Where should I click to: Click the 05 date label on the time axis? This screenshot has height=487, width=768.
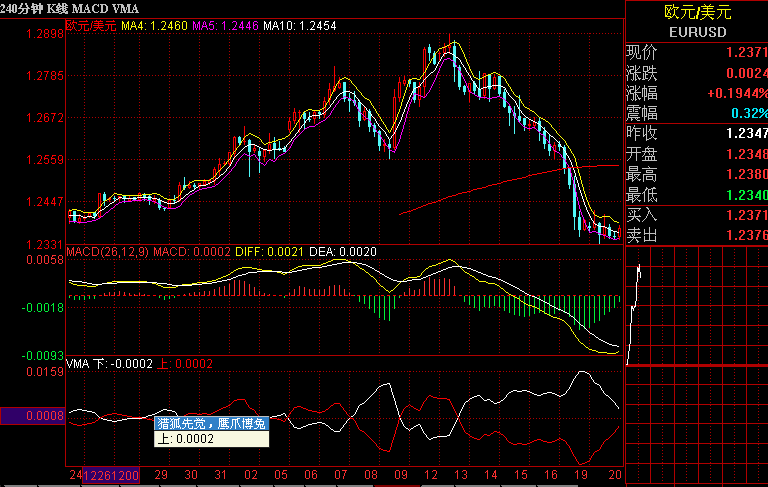click(x=281, y=475)
